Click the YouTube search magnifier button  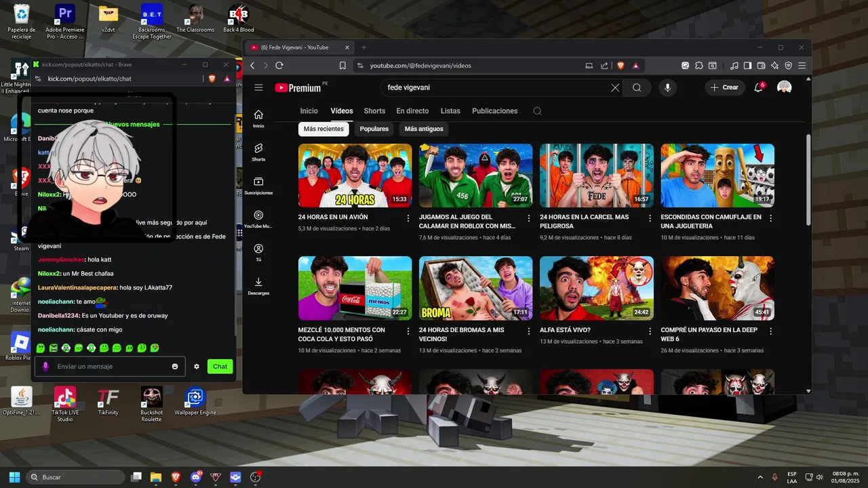[x=637, y=87]
